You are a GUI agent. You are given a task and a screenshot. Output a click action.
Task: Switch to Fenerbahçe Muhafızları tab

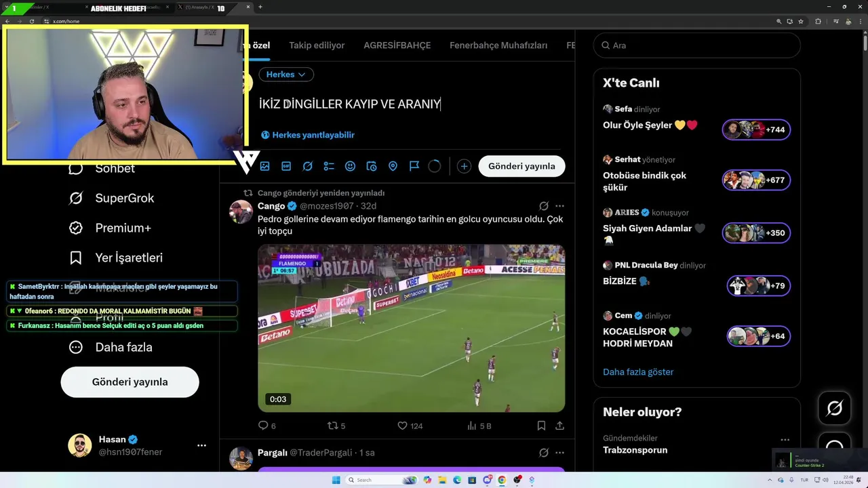tap(498, 45)
